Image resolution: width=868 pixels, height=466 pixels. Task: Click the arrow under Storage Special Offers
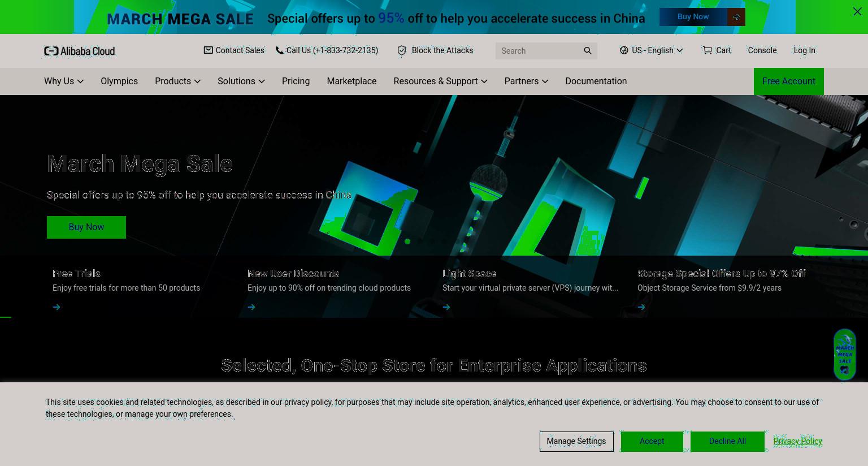pyautogui.click(x=641, y=307)
